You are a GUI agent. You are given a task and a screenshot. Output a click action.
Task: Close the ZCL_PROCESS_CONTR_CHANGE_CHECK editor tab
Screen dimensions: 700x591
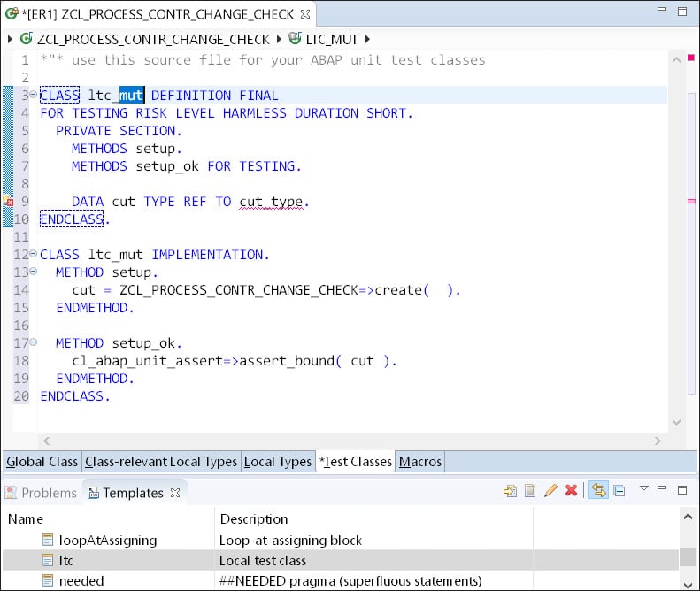[x=304, y=14]
